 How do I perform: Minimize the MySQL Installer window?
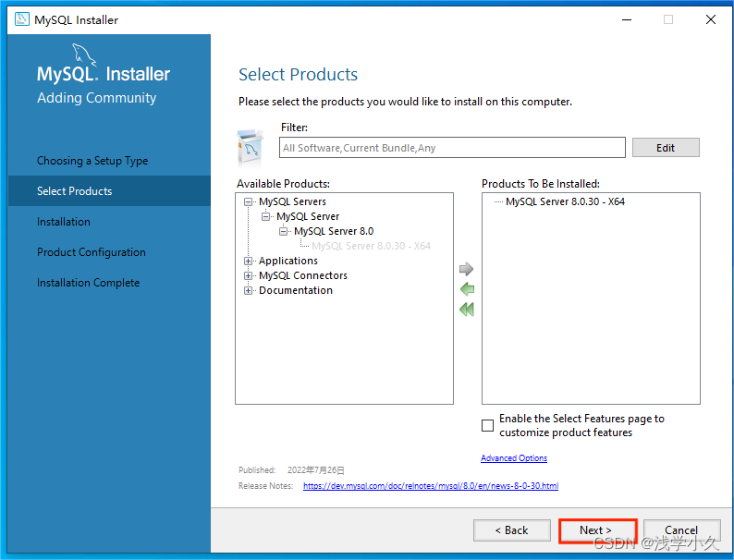coord(627,19)
